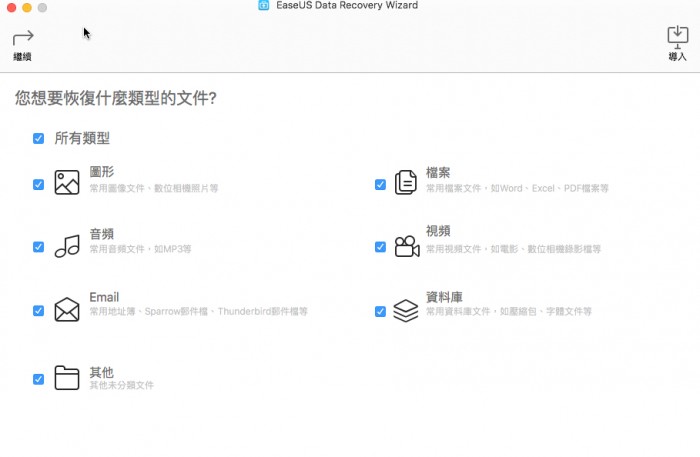Click the 您想要恢復什麼類型的文件? heading
This screenshot has width=700, height=457.
116,98
